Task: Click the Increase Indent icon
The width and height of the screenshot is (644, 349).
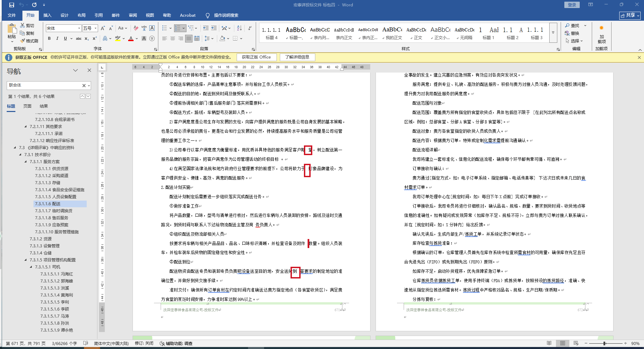Action: coord(214,28)
